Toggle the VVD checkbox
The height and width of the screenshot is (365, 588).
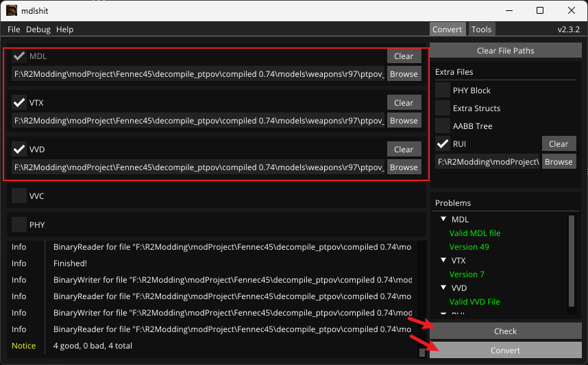(19, 150)
